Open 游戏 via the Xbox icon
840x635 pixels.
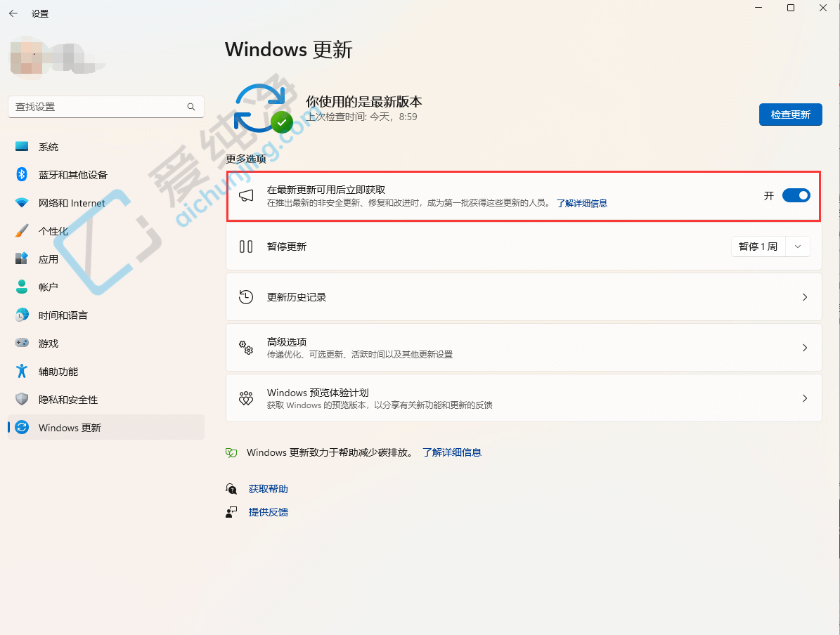20,343
